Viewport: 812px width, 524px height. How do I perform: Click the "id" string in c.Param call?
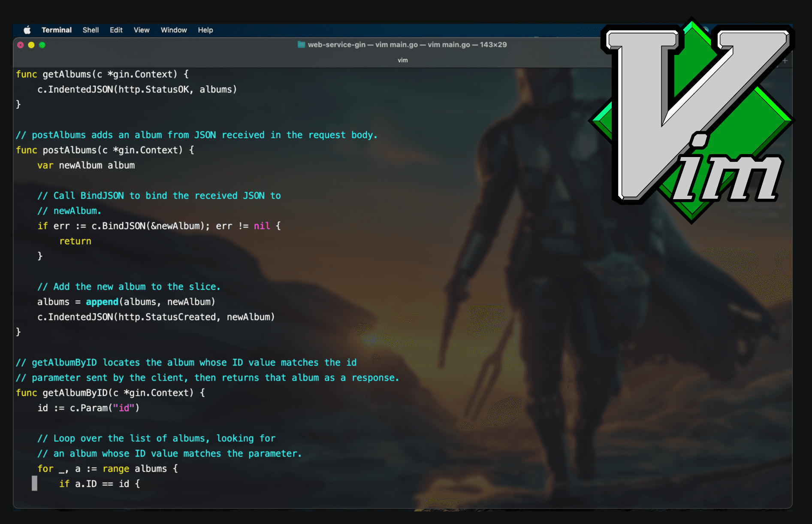(124, 408)
